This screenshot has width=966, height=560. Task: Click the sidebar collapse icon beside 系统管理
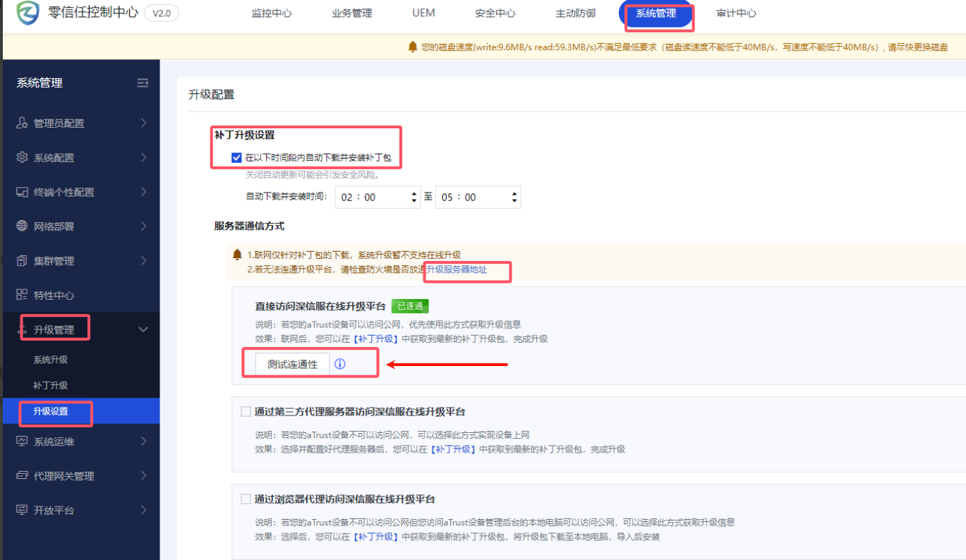pos(143,83)
